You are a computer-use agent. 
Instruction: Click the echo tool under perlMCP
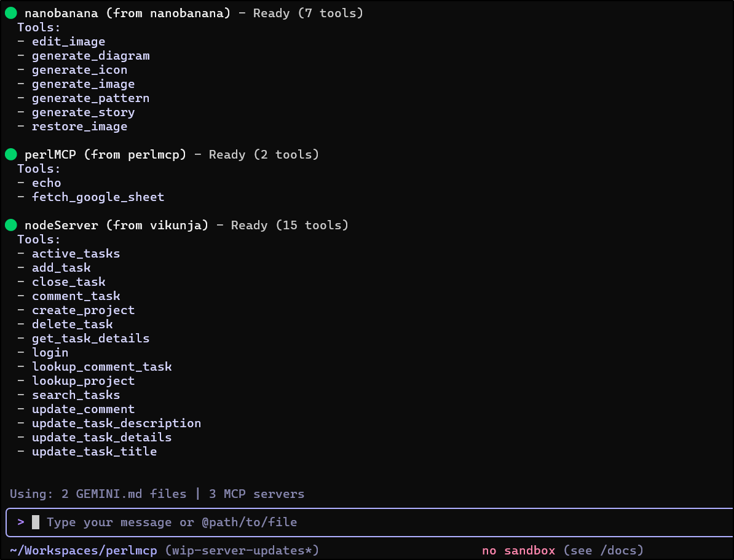(46, 183)
